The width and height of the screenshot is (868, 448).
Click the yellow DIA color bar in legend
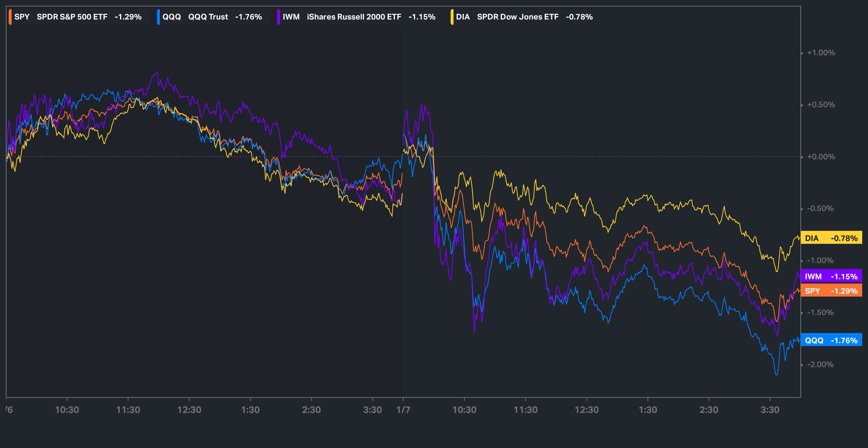coord(452,17)
